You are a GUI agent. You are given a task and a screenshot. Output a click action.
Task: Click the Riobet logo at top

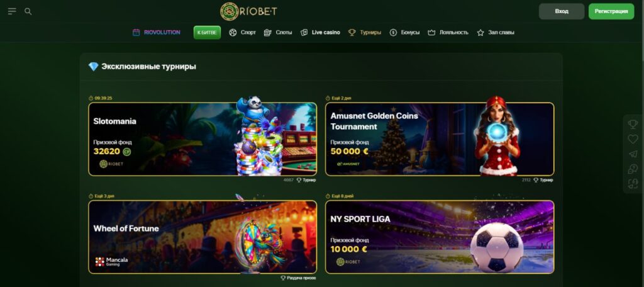[x=248, y=11]
